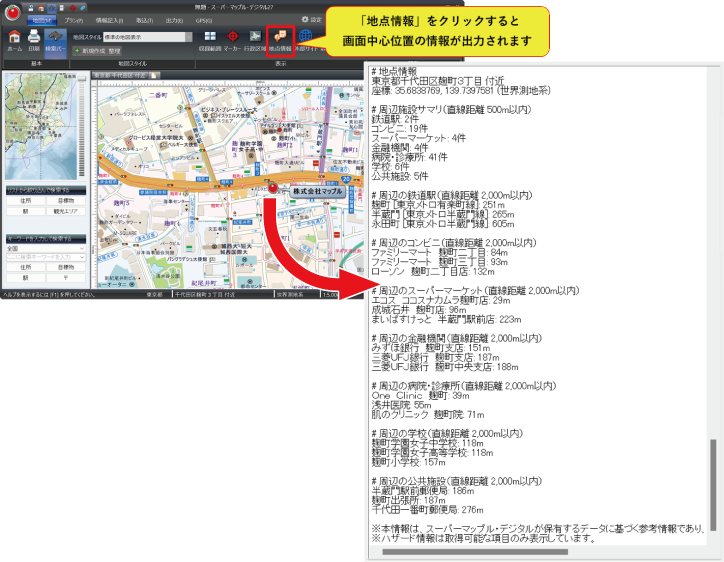Click the 整理 button beside 新規作成

click(x=115, y=51)
